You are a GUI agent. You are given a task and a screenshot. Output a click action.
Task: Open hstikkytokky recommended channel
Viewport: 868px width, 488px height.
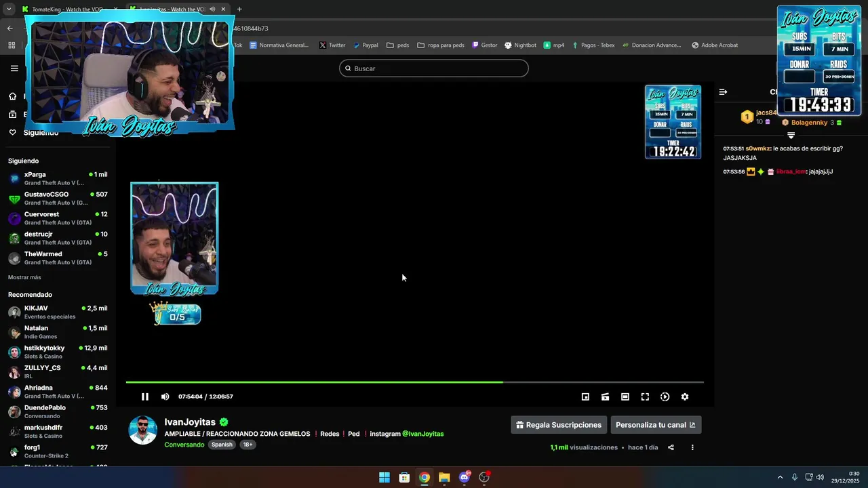[x=58, y=352]
